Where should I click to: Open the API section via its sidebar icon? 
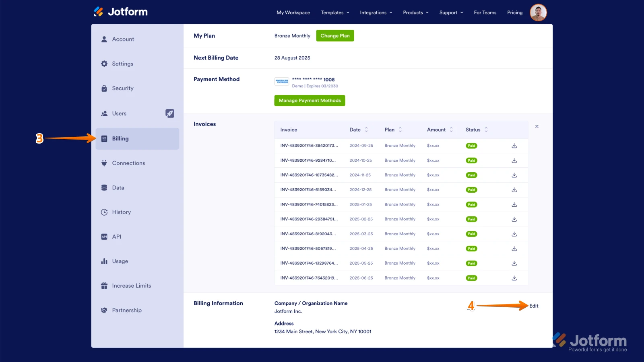click(x=104, y=237)
